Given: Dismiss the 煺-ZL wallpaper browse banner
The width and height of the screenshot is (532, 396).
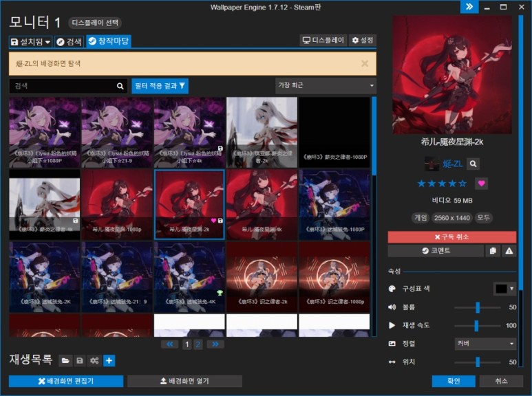Looking at the screenshot, I should pos(365,63).
